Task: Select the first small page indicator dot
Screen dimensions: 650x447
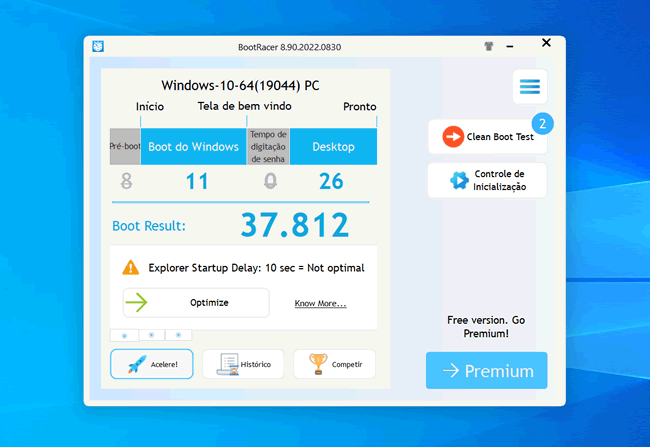Action: click(x=124, y=335)
